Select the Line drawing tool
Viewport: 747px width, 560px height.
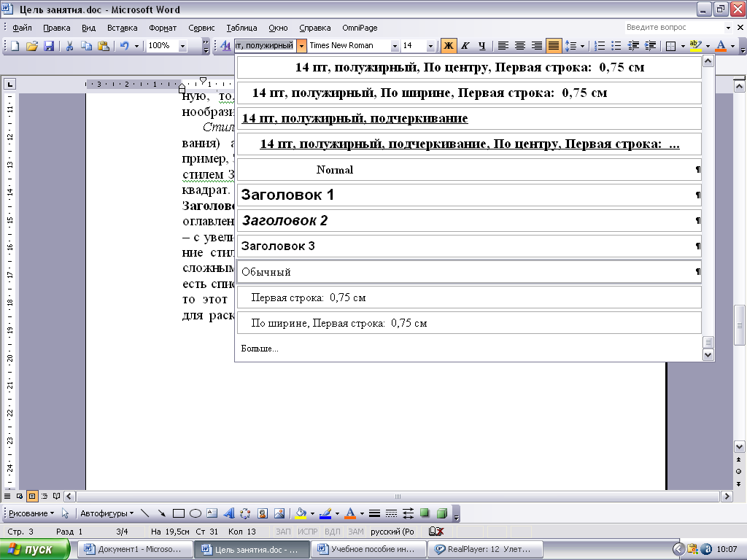coord(145,513)
